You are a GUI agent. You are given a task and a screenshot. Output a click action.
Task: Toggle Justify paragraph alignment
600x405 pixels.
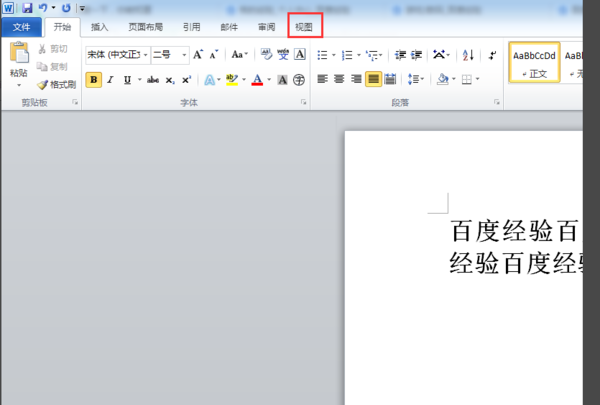(x=373, y=79)
